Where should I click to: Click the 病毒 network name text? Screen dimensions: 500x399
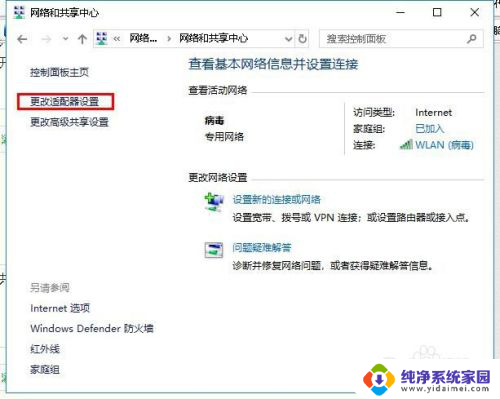[214, 121]
